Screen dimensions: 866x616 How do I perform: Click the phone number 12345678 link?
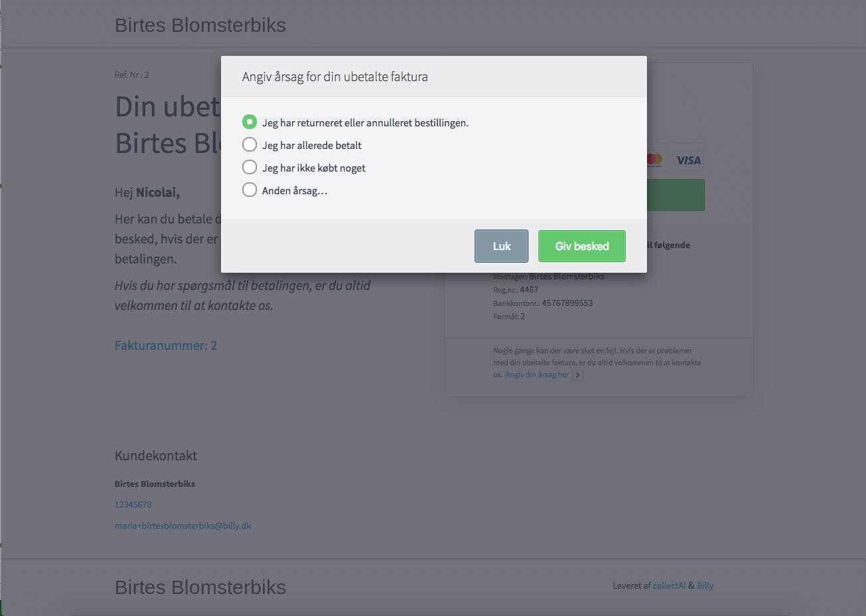133,504
